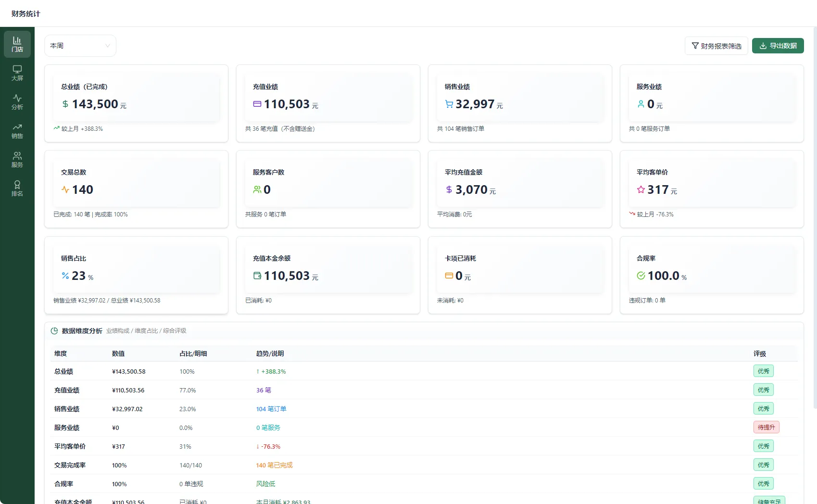Image resolution: width=817 pixels, height=504 pixels.
Task: Click the 导出数据 button
Action: pyautogui.click(x=778, y=46)
